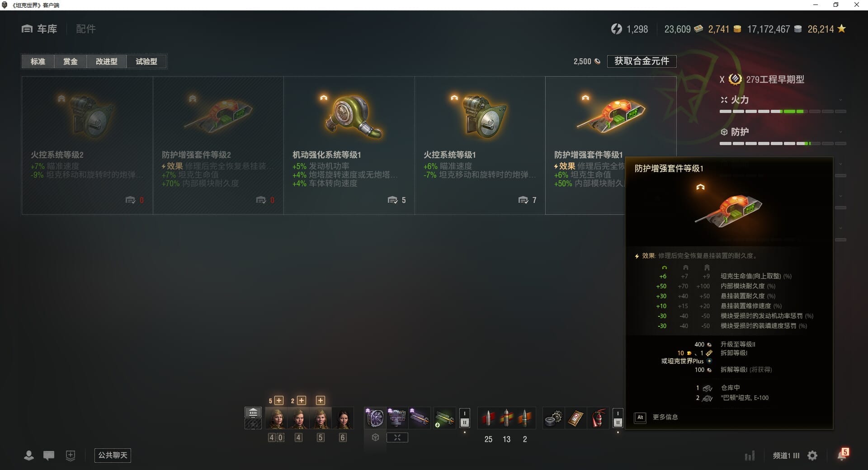Select the repair kit consumable slot
Screen dimensions: 868x470
(x=553, y=418)
